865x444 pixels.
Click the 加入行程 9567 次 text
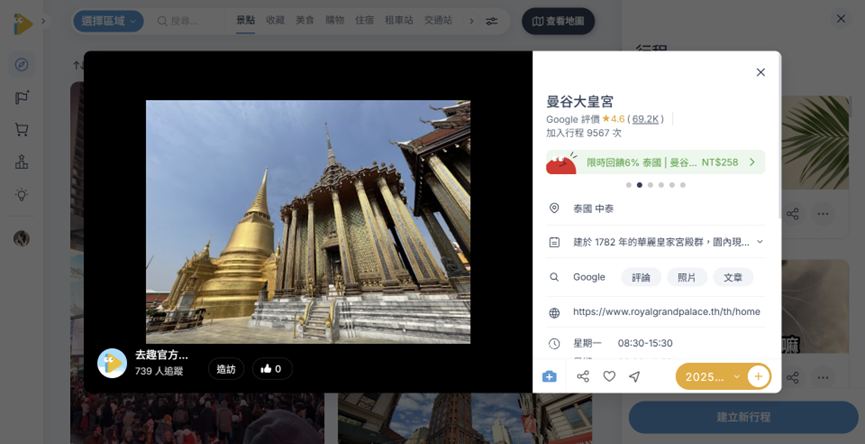[584, 133]
